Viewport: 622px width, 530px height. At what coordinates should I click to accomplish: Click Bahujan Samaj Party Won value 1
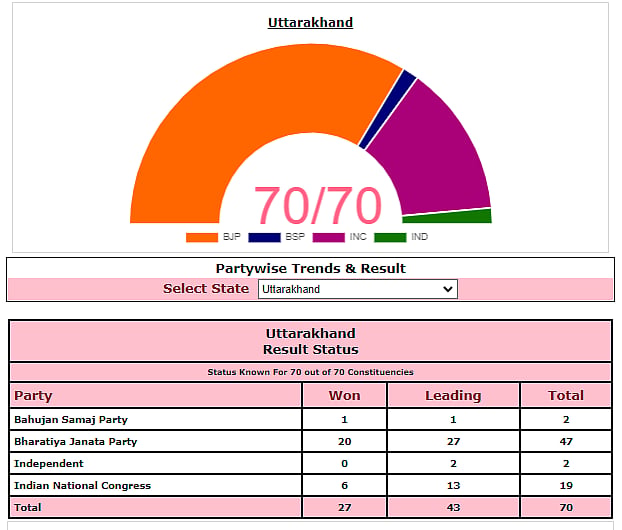coord(344,419)
